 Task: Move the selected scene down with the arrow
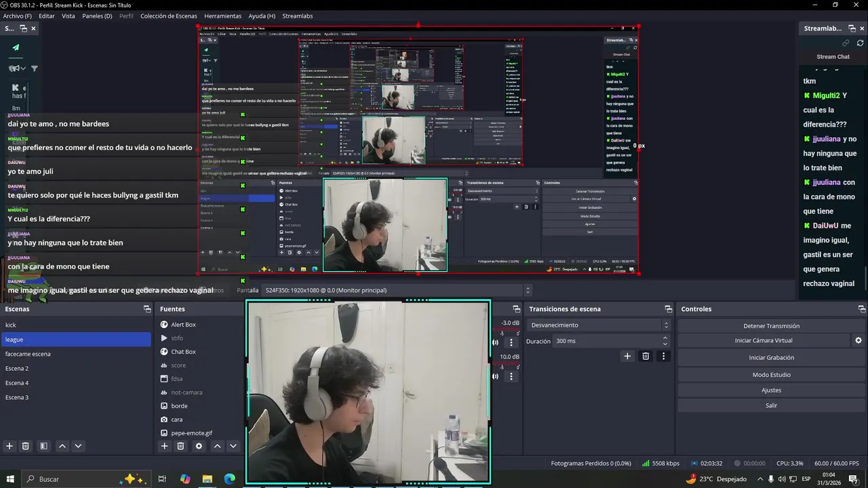click(x=78, y=446)
